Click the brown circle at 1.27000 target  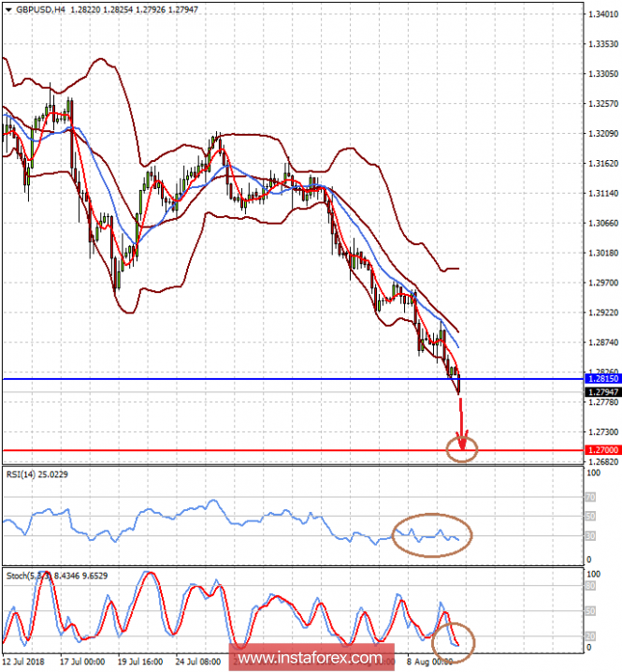[462, 450]
